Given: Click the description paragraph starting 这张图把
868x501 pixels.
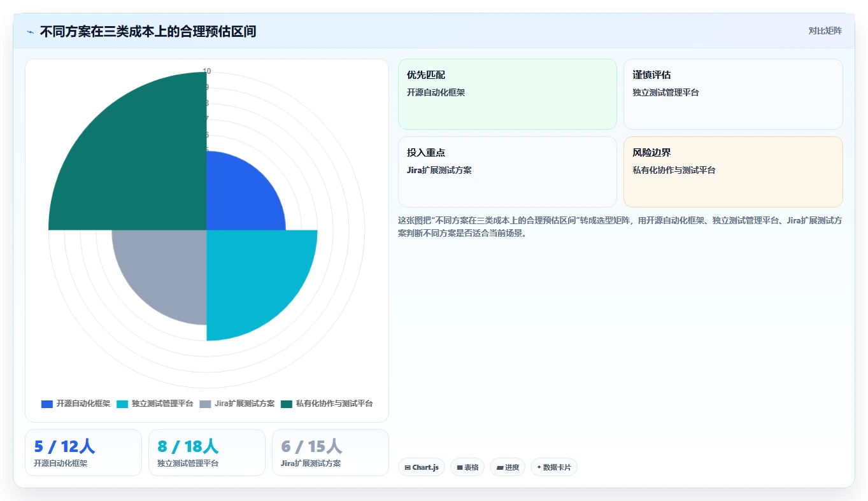Looking at the screenshot, I should (x=620, y=227).
